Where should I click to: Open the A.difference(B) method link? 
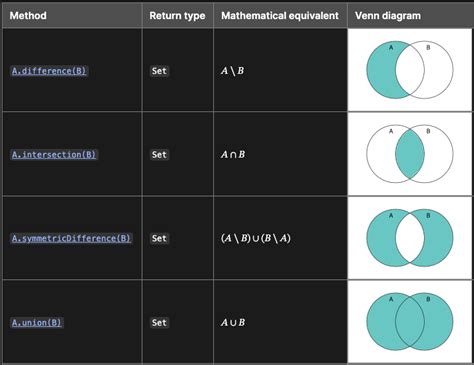pos(49,71)
